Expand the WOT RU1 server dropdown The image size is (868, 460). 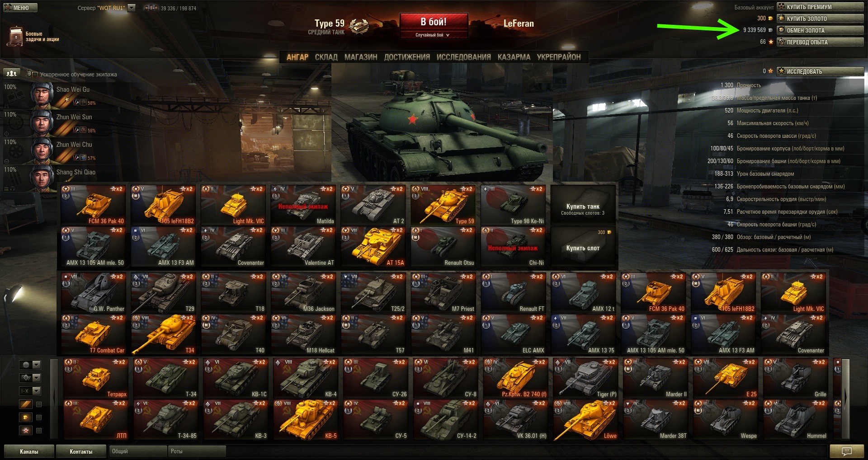(132, 8)
